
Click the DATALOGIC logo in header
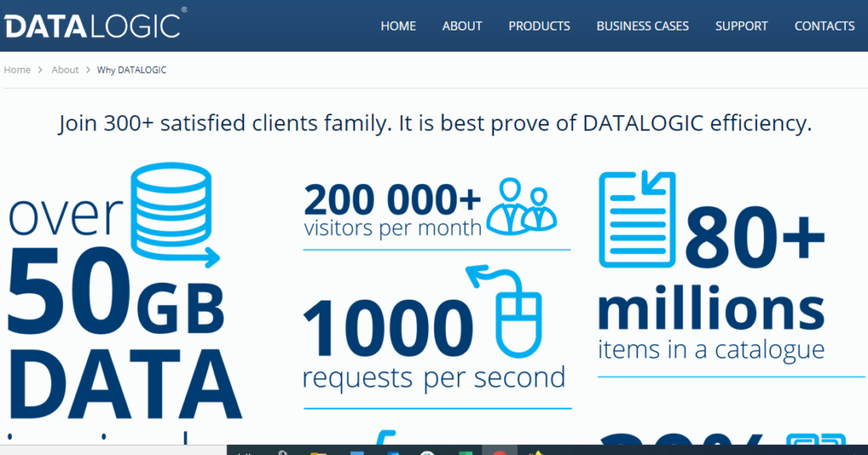[x=95, y=24]
